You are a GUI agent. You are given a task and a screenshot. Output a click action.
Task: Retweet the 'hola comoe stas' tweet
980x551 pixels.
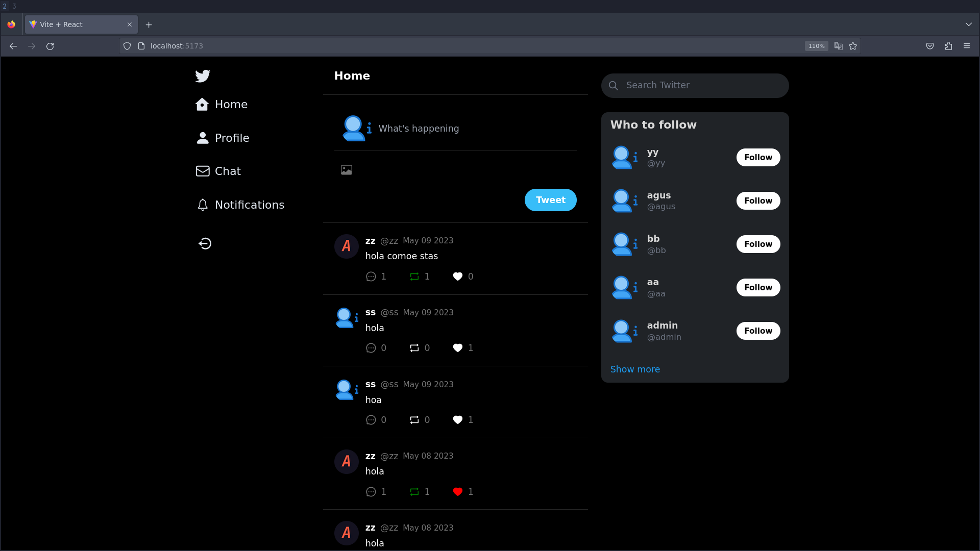click(414, 277)
